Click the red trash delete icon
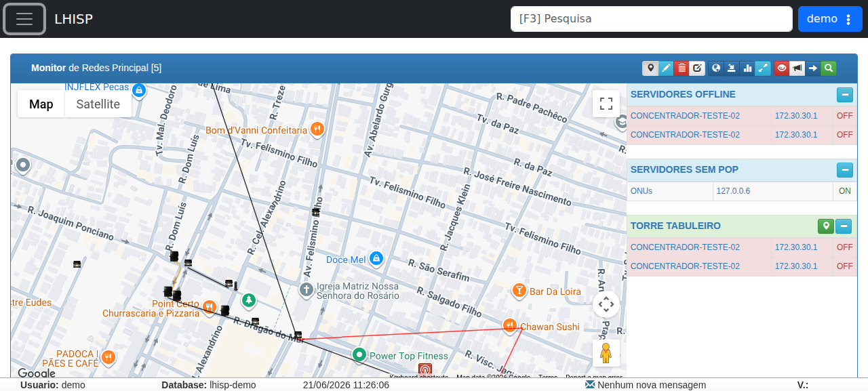This screenshot has width=868, height=391. [x=682, y=68]
